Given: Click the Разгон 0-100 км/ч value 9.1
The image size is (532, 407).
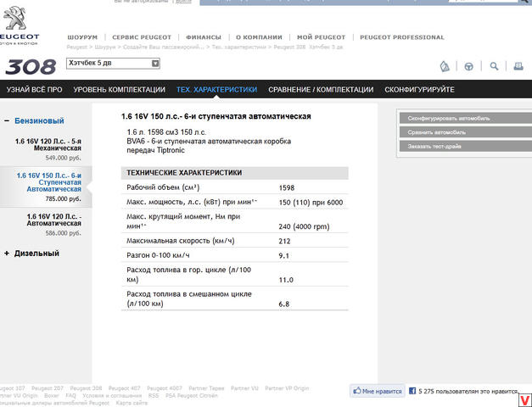Looking at the screenshot, I should (284, 256).
